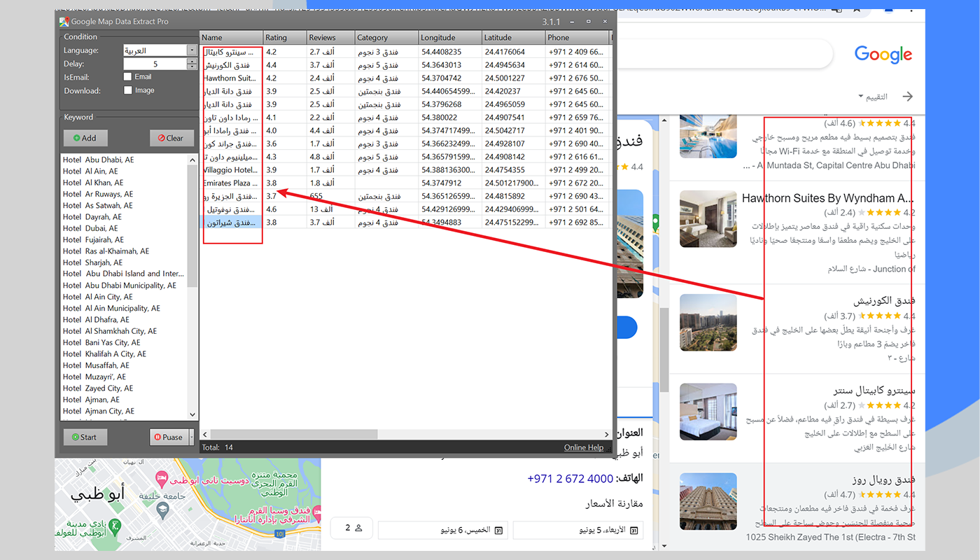Click the calendar icon in the 5 يونيو date field

[x=634, y=531]
